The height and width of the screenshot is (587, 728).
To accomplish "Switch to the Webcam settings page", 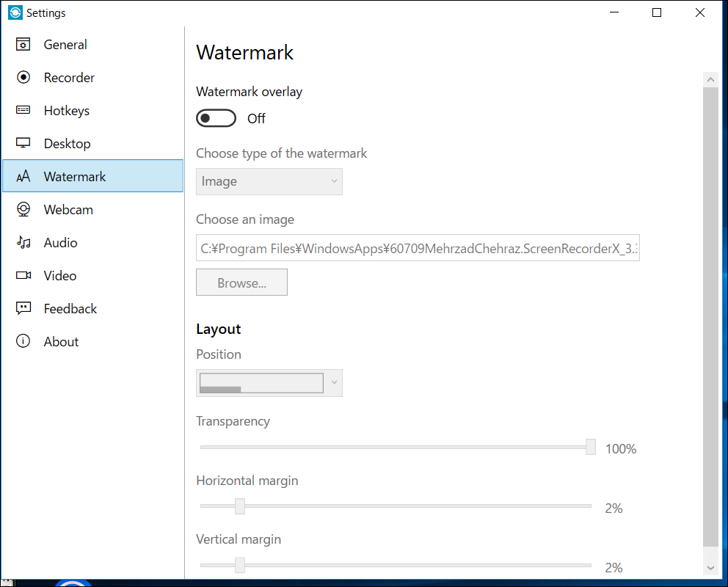I will (x=68, y=209).
